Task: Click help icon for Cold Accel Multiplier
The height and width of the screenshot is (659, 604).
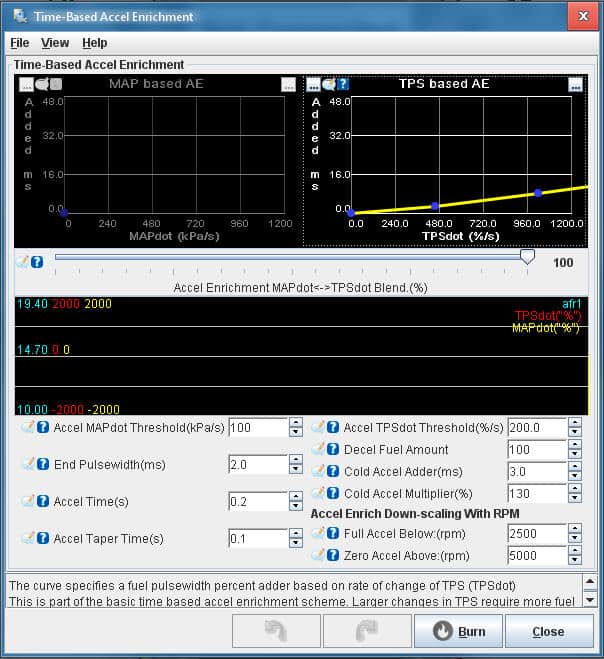Action: (x=333, y=495)
